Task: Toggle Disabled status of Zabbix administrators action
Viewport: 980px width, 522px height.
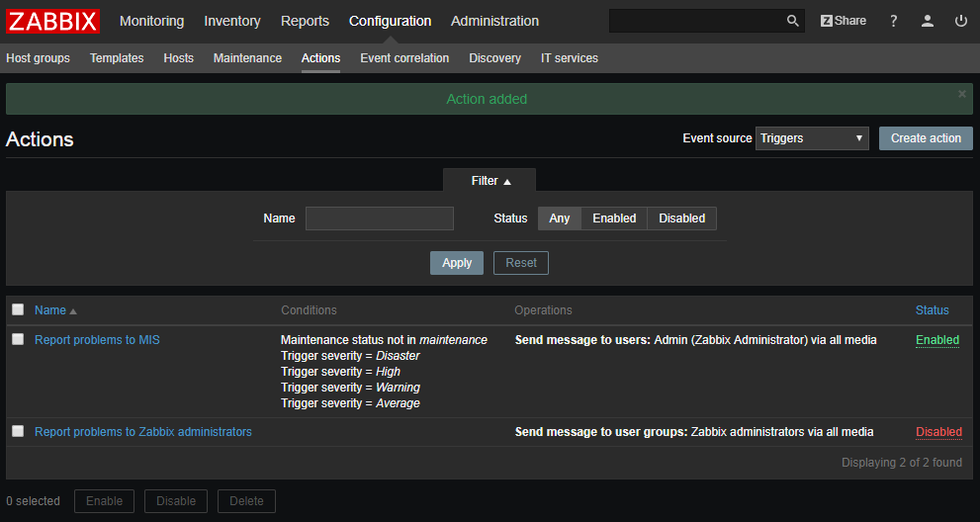Action: click(938, 431)
